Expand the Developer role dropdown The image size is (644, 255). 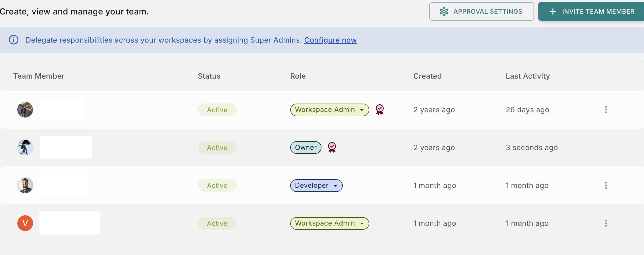[335, 186]
